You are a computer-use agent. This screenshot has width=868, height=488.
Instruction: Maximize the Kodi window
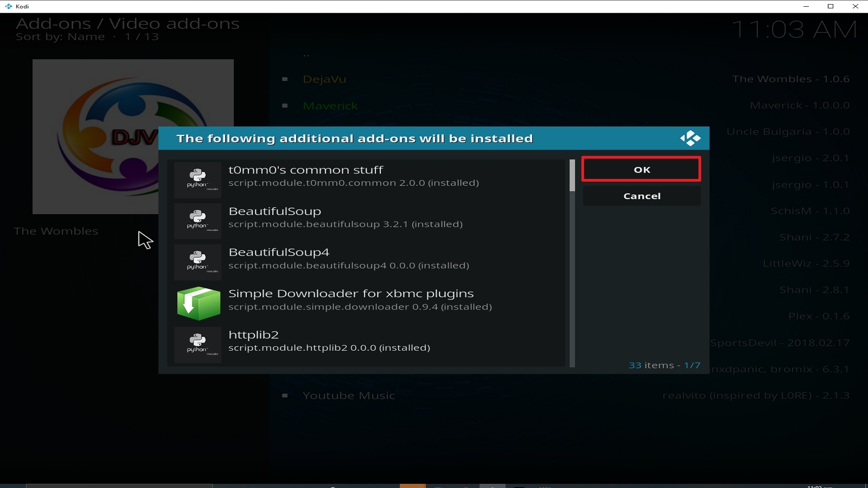click(x=830, y=6)
